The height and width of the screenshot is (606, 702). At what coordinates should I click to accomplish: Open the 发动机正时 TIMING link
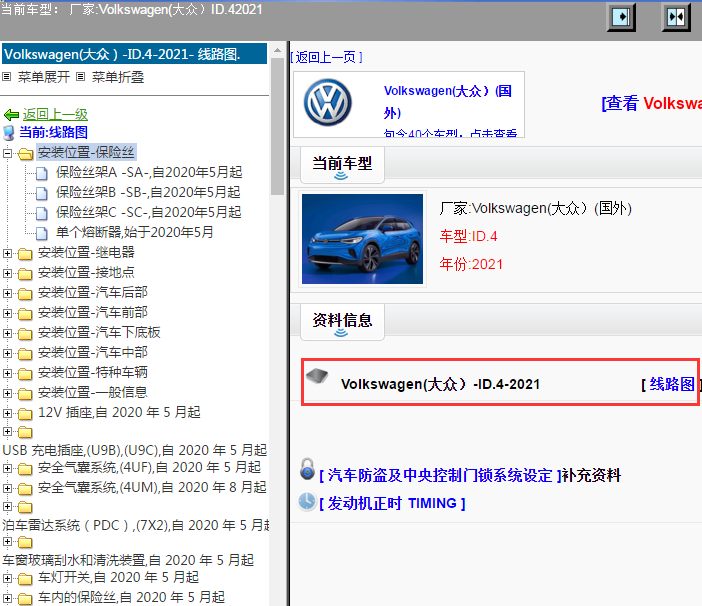pos(392,504)
